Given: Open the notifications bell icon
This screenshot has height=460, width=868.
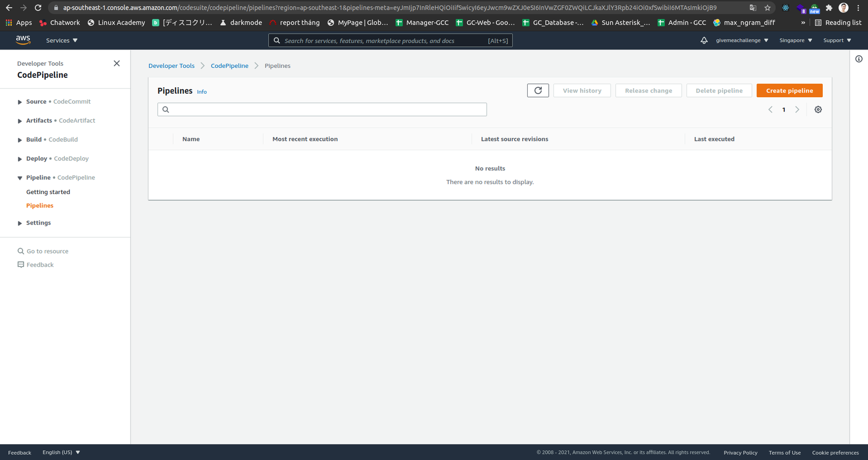Looking at the screenshot, I should point(704,40).
